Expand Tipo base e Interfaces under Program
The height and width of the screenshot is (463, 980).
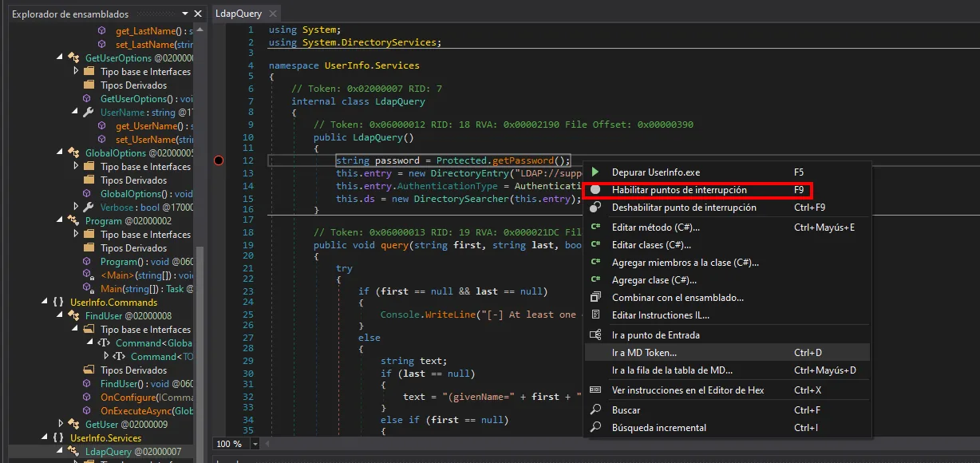pyautogui.click(x=76, y=235)
